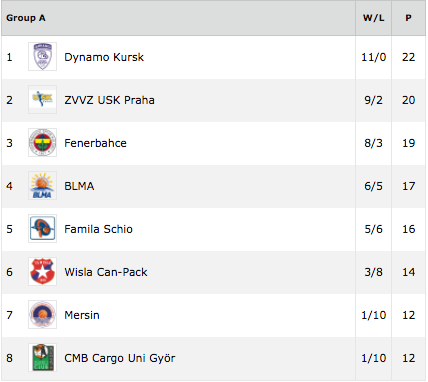Click the BLMA sun basketball logo
The height and width of the screenshot is (382, 428).
coord(42,185)
